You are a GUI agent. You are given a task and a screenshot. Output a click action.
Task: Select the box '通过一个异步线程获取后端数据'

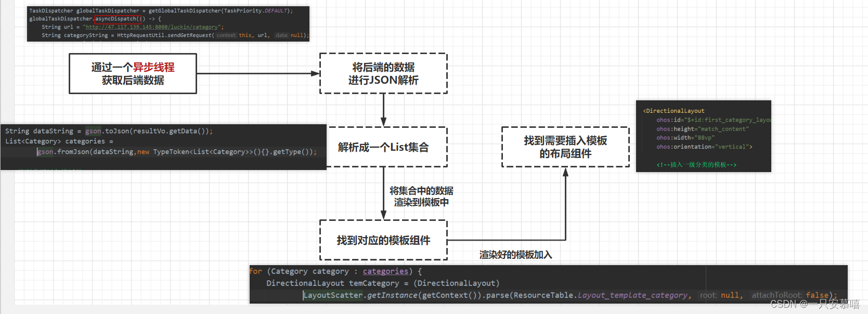pos(133,74)
